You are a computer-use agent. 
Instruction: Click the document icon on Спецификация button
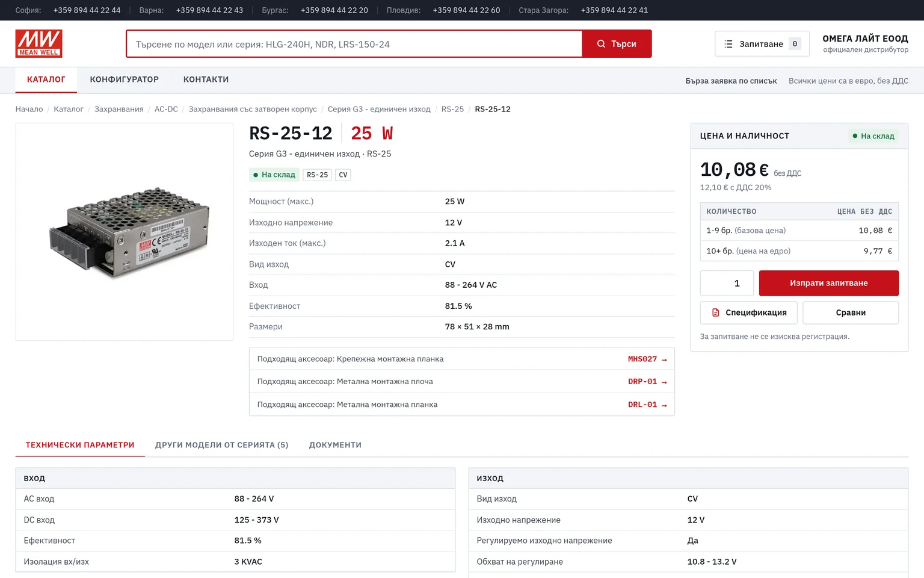click(x=716, y=312)
